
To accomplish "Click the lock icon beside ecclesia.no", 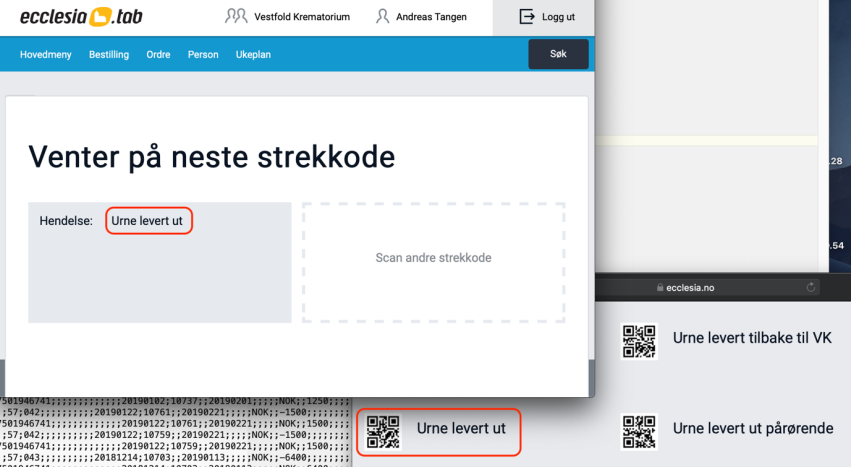I will [x=660, y=288].
